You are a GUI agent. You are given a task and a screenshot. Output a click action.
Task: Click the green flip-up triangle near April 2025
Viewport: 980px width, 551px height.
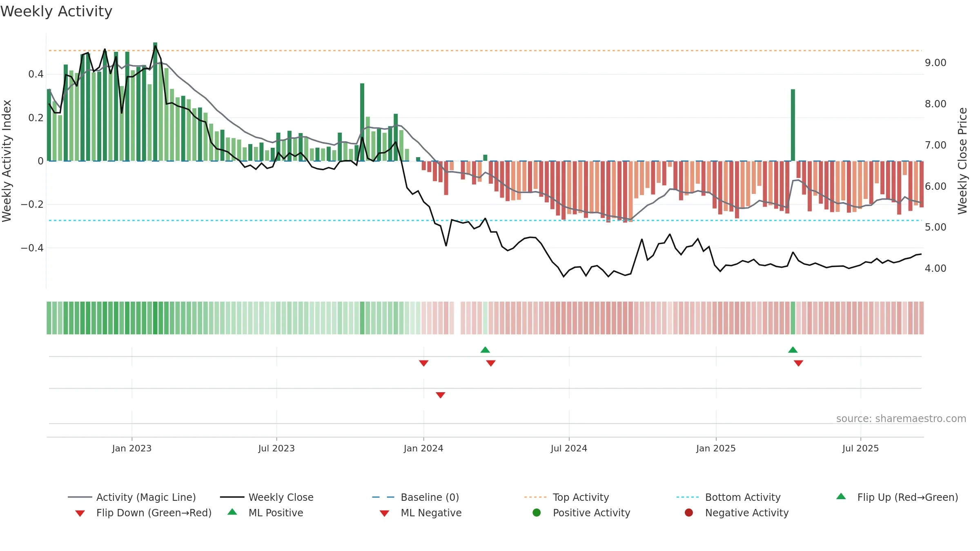(x=793, y=350)
